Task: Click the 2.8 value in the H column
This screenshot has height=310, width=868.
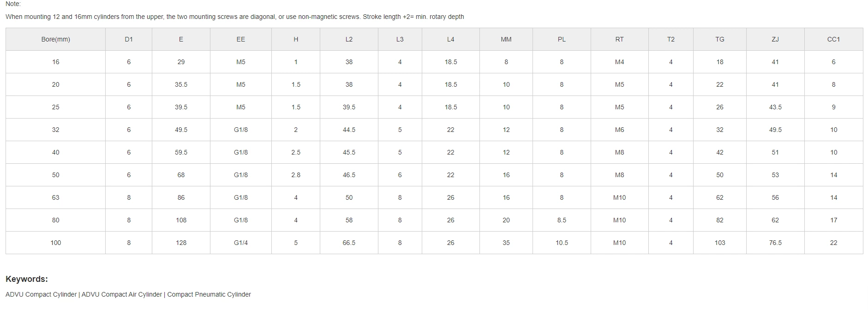Action: [x=296, y=175]
